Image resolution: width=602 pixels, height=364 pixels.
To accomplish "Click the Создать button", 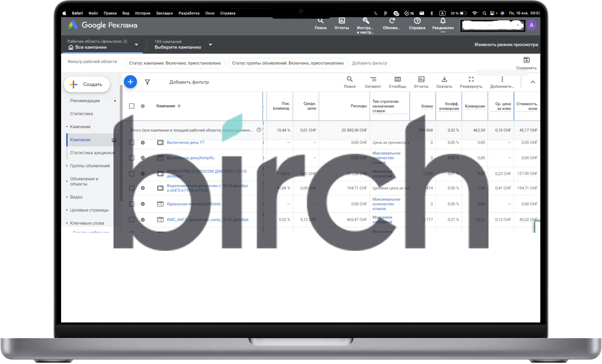I will click(87, 84).
